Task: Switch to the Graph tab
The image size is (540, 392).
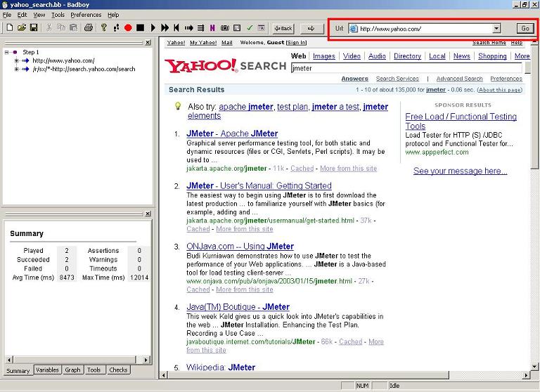Action: [x=72, y=370]
